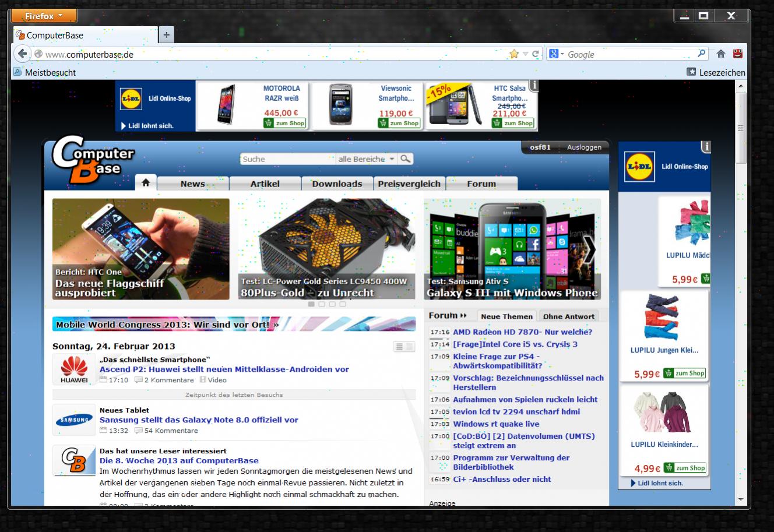This screenshot has width=774, height=532.
Task: Switch to the Ohne Antwort forum tab
Action: (x=569, y=316)
